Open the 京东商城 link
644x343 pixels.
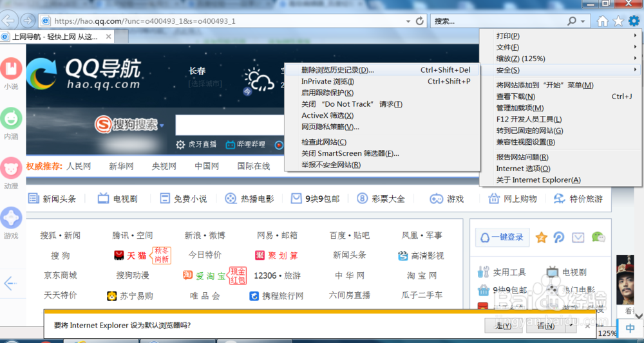click(61, 275)
